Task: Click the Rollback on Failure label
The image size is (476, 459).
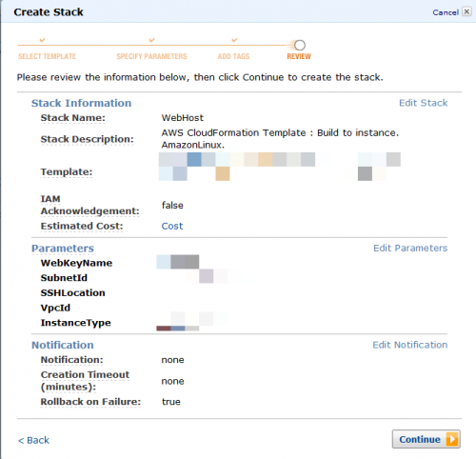Action: 90,402
